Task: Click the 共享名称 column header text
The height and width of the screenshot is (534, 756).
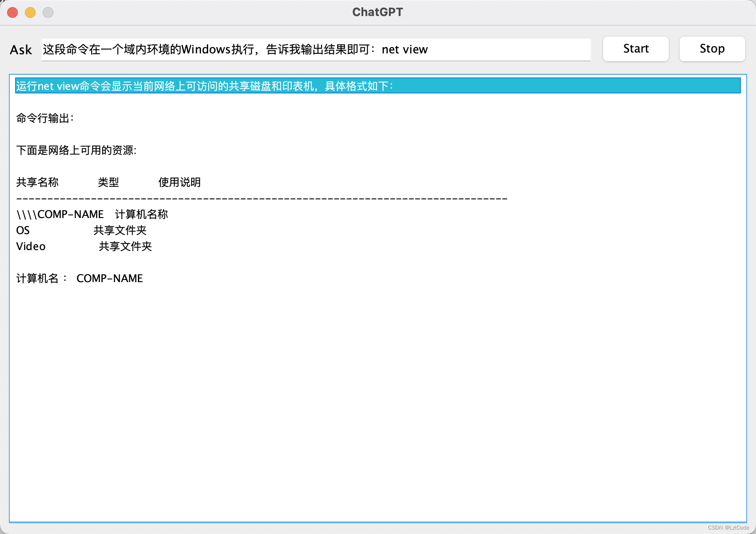Action: (x=37, y=182)
